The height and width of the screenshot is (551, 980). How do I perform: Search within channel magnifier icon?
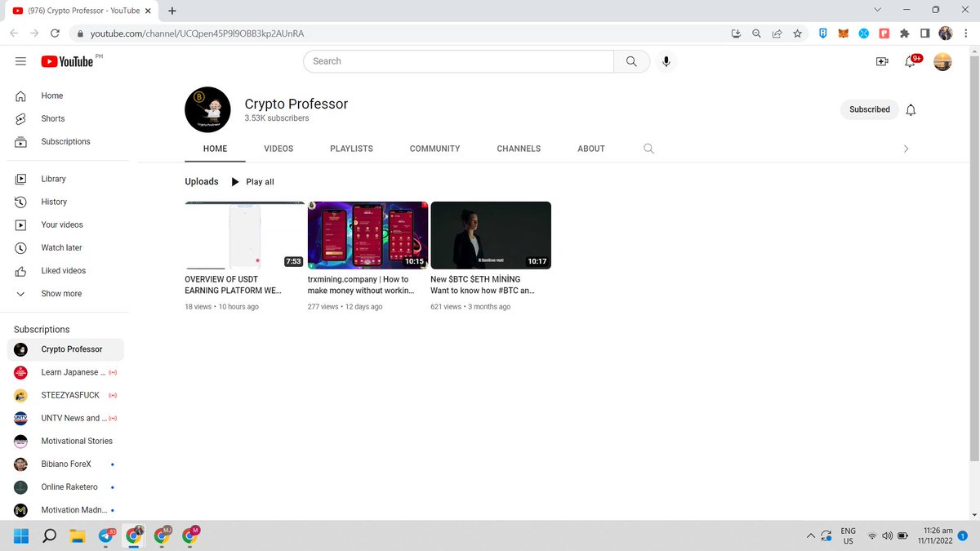click(648, 149)
